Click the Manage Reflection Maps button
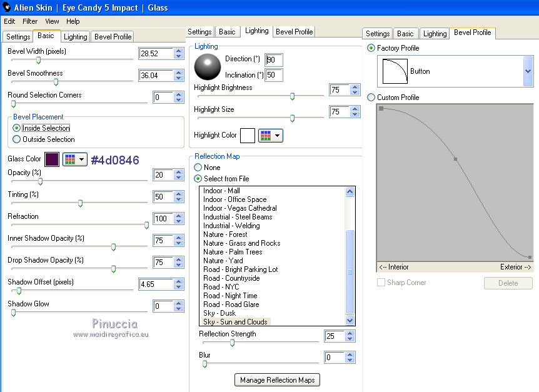Image resolution: width=539 pixels, height=392 pixels. [278, 379]
